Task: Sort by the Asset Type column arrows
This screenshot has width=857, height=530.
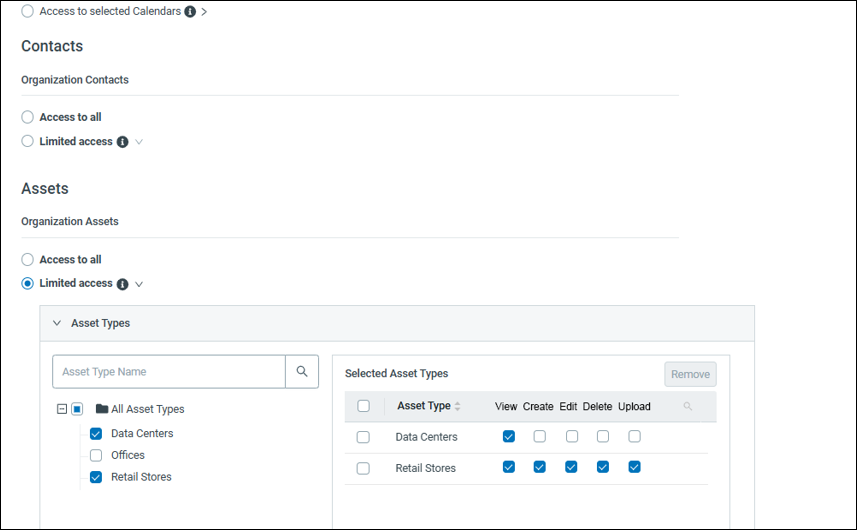Action: tap(457, 406)
